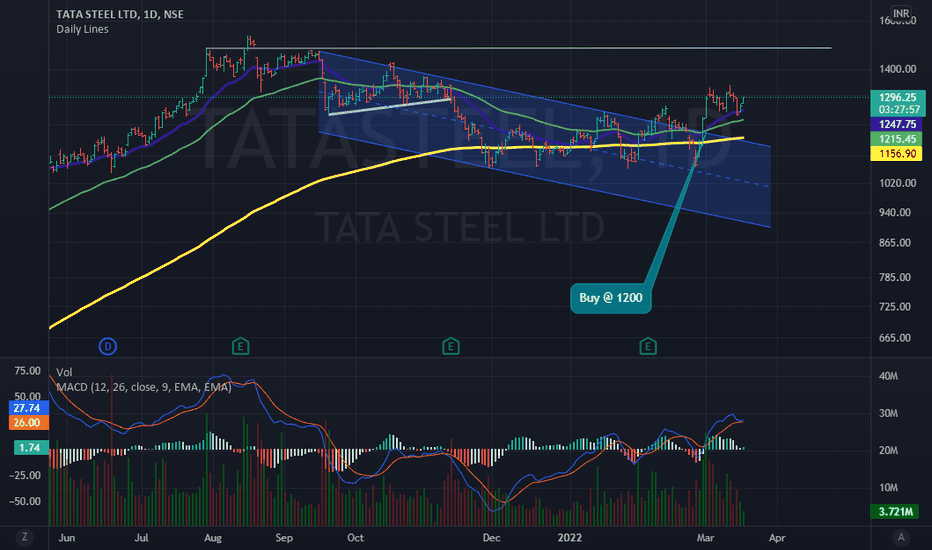Click the 940.00 price axis label
This screenshot has width=932, height=550.
895,212
